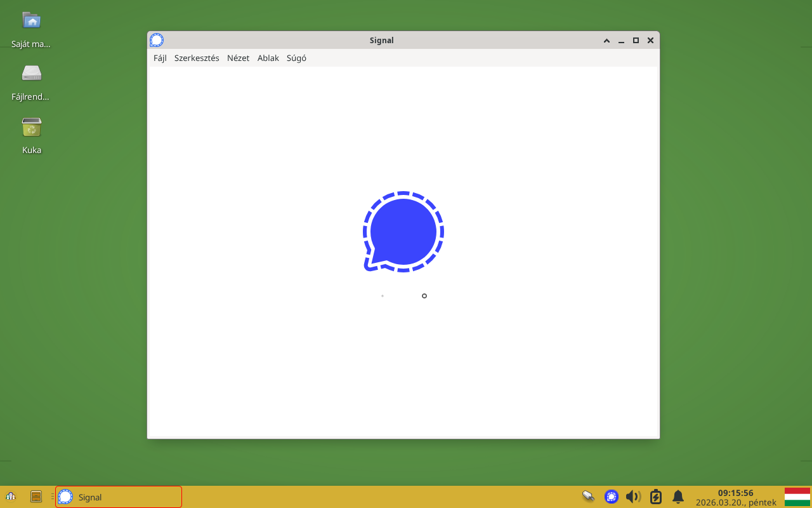Screen dimensions: 812x508
Task: Open the Nézet menu
Action: 238,58
